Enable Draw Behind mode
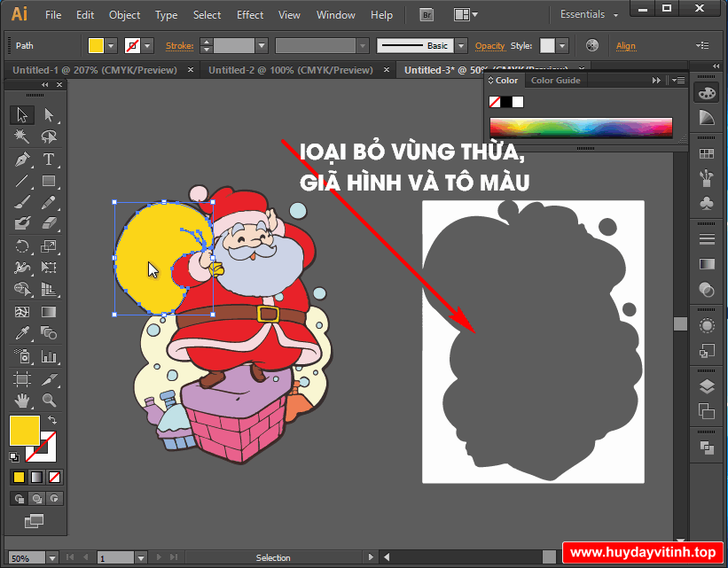This screenshot has width=728, height=568. (36, 499)
